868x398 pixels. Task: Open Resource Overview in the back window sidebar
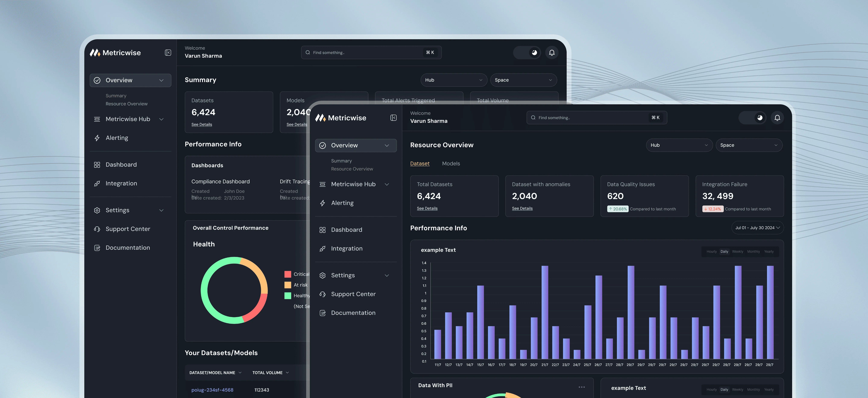126,104
